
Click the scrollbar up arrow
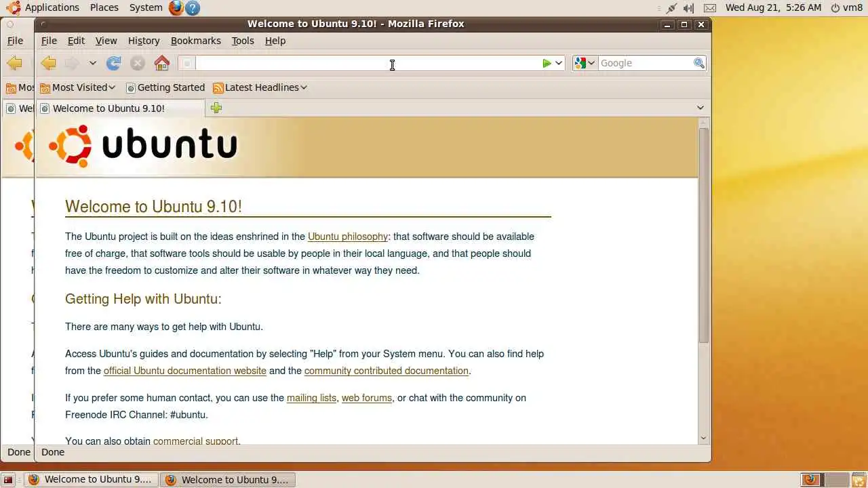pos(703,123)
